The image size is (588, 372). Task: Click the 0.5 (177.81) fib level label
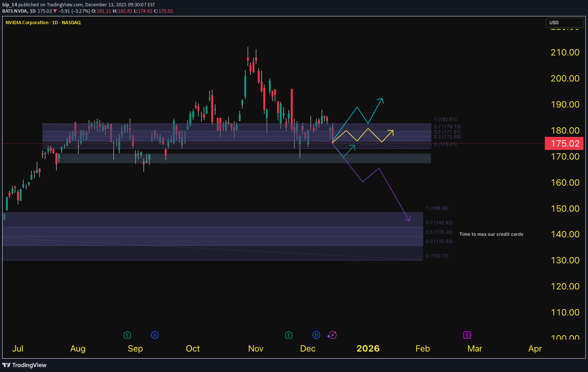click(x=447, y=132)
